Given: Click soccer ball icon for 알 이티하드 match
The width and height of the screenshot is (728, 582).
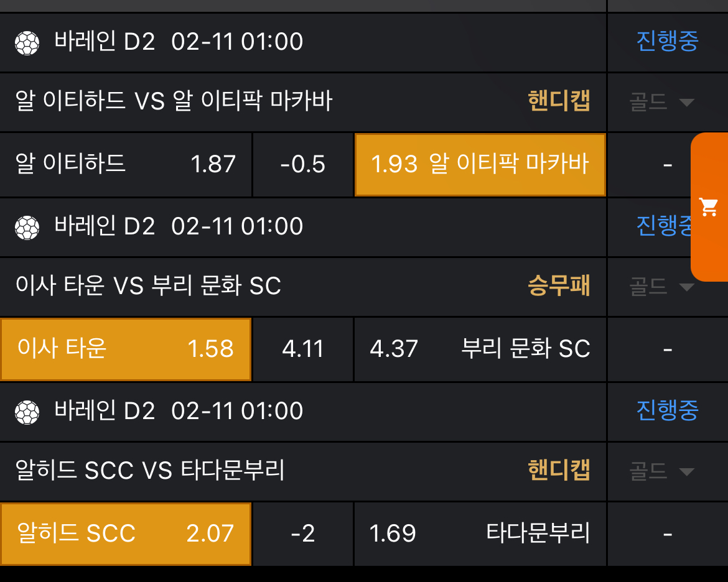Looking at the screenshot, I should coord(27,43).
